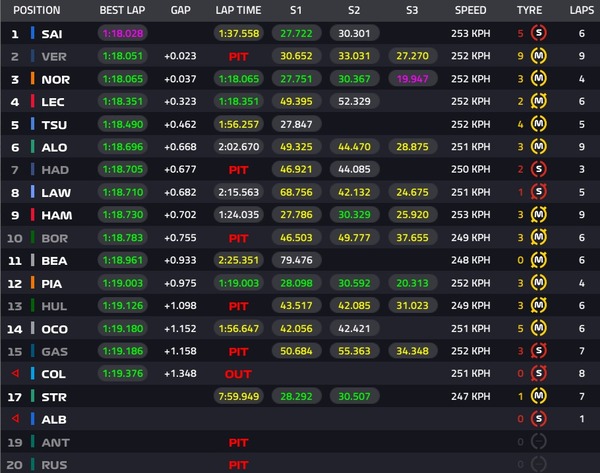The image size is (600, 473).
Task: Click LEC's red team colour bar
Action: coord(33,101)
